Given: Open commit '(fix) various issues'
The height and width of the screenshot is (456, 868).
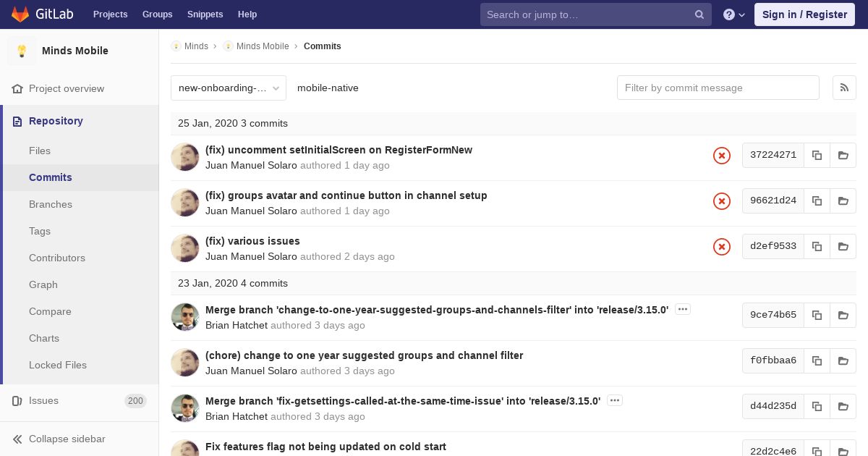Looking at the screenshot, I should pyautogui.click(x=252, y=241).
